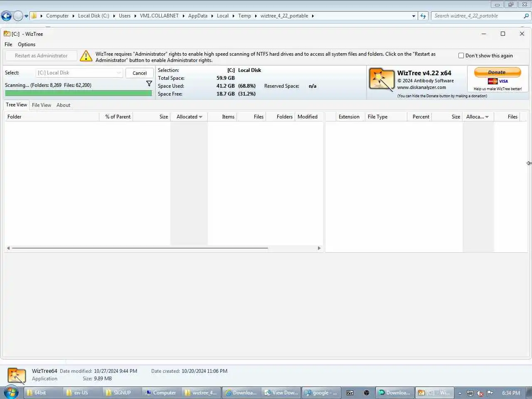This screenshot has width=532, height=399.
Task: Open the 7z taskbar icon
Action: (350, 393)
